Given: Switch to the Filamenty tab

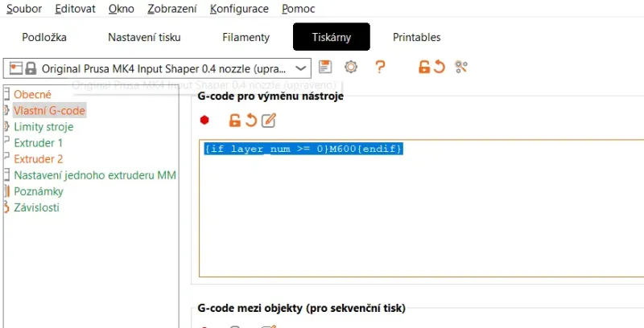Looking at the screenshot, I should 246,37.
